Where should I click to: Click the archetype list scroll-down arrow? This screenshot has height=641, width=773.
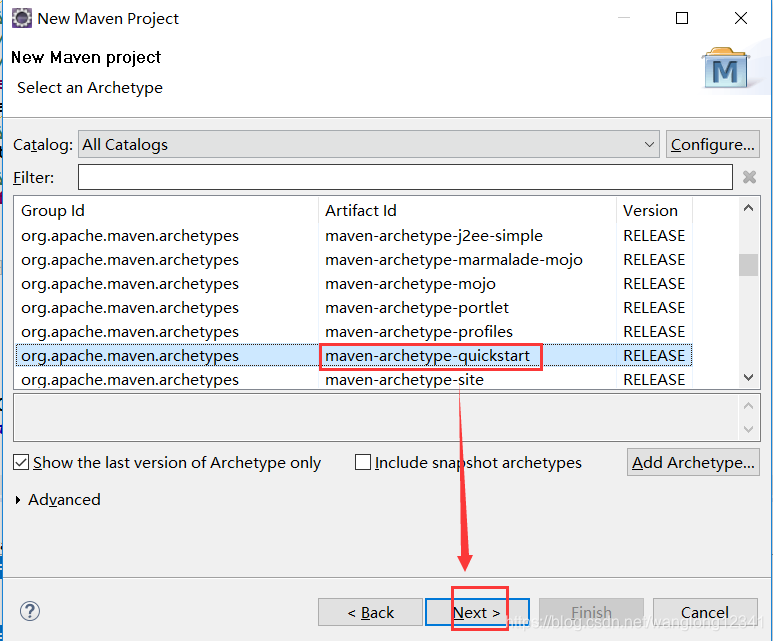tap(748, 378)
